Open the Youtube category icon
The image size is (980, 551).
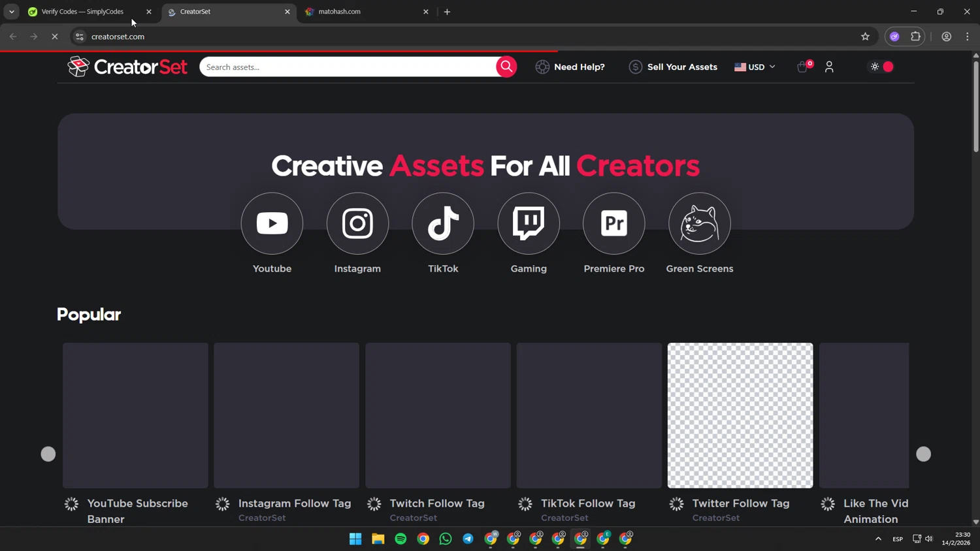coord(272,223)
